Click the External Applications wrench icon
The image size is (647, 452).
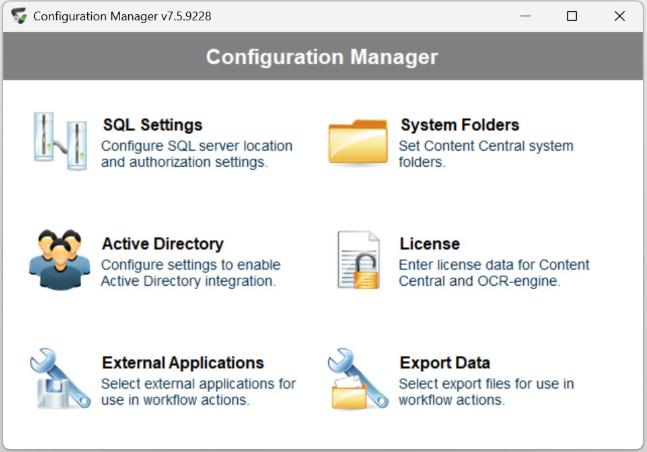point(59,378)
